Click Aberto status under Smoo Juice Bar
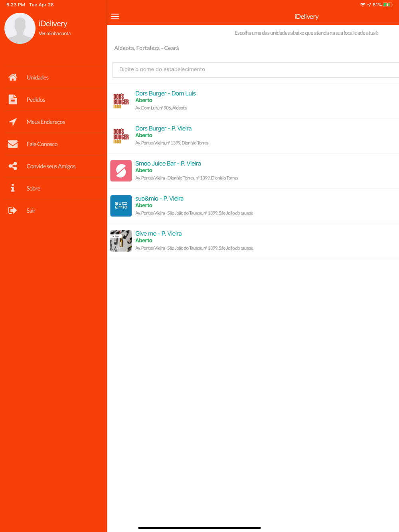The height and width of the screenshot is (532, 399). tap(144, 170)
